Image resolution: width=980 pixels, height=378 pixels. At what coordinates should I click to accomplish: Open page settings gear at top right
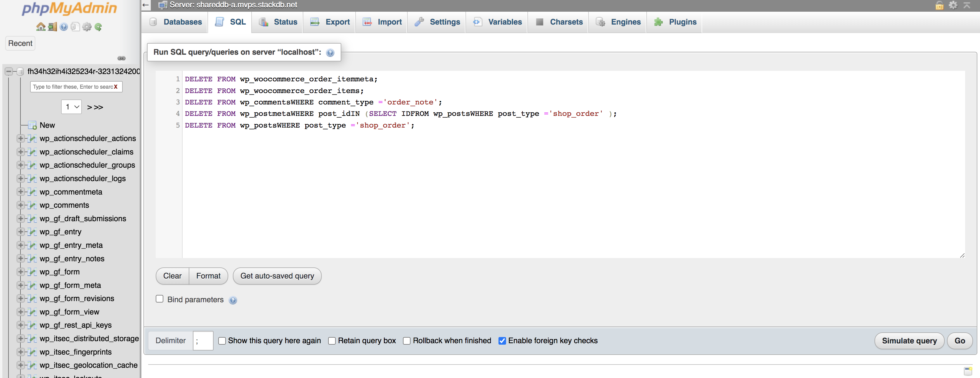click(x=953, y=5)
